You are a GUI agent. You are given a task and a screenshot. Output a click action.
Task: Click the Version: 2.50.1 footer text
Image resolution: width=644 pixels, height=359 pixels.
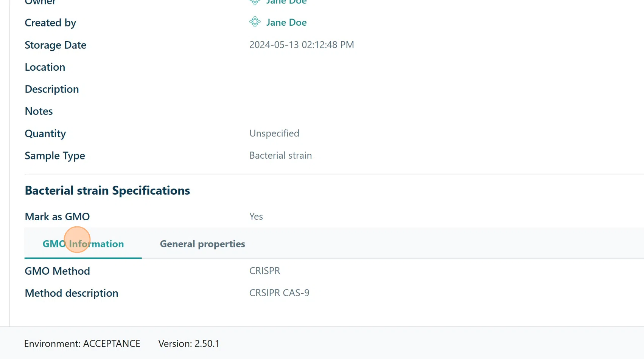click(x=189, y=344)
